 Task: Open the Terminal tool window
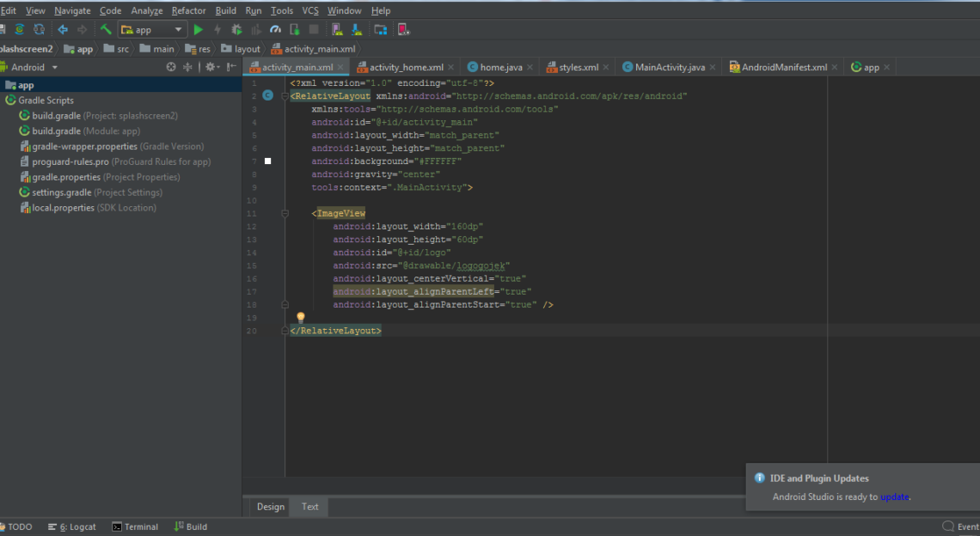click(x=135, y=527)
